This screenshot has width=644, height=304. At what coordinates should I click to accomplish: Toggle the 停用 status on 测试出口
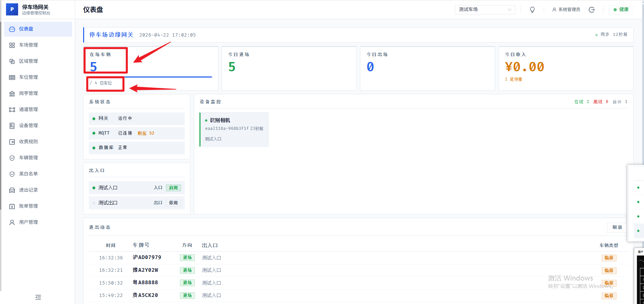click(x=173, y=203)
